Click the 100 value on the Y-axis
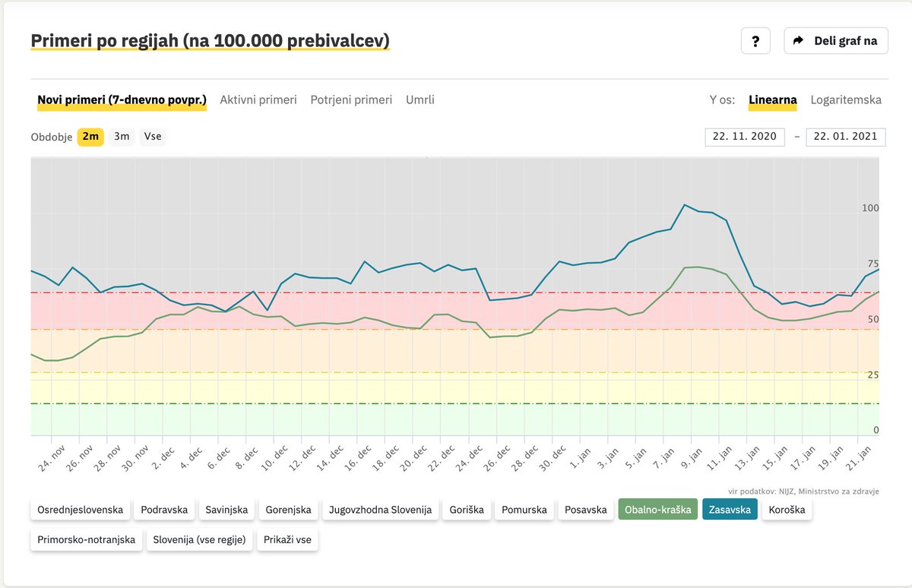 (869, 208)
